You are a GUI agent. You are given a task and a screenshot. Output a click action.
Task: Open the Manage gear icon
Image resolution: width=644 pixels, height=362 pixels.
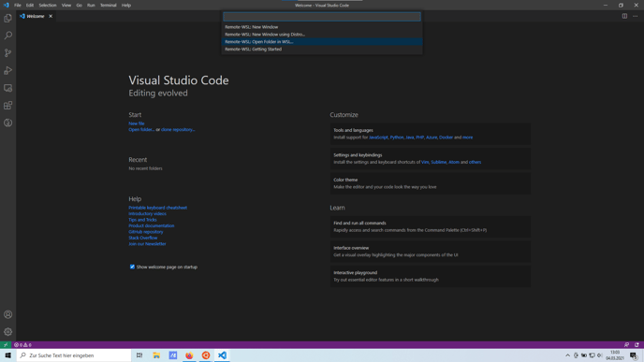click(x=7, y=332)
